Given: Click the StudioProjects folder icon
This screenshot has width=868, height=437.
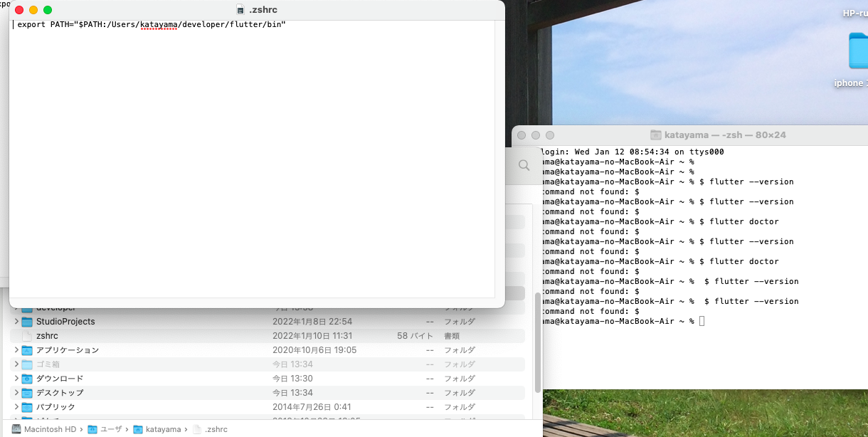Looking at the screenshot, I should (27, 322).
